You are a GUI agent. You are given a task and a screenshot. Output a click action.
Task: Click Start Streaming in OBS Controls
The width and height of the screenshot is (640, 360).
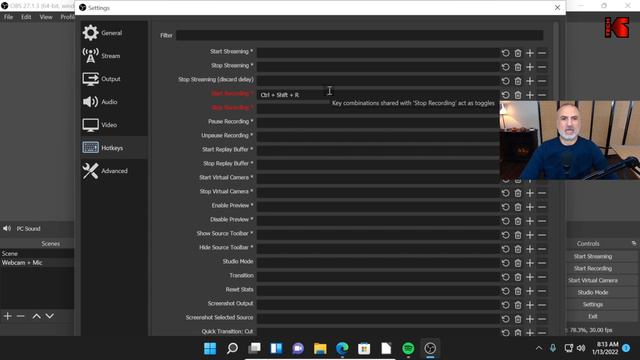593,256
